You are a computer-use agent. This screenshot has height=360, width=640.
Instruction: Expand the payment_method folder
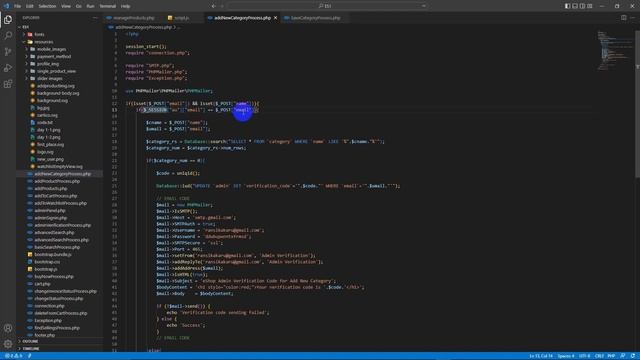[x=54, y=56]
